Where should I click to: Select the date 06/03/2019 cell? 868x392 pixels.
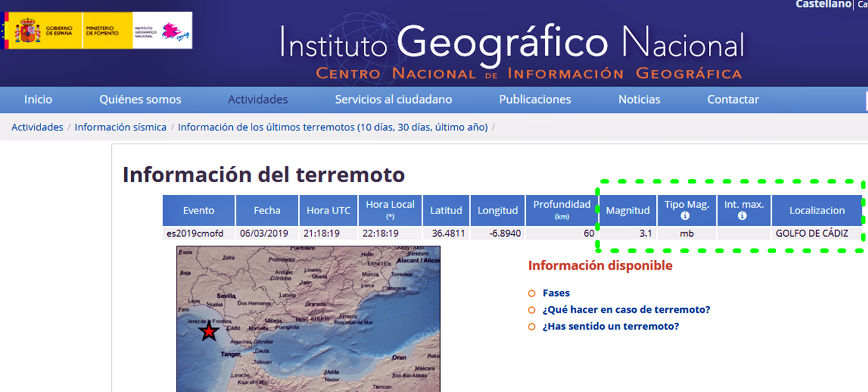(x=267, y=233)
